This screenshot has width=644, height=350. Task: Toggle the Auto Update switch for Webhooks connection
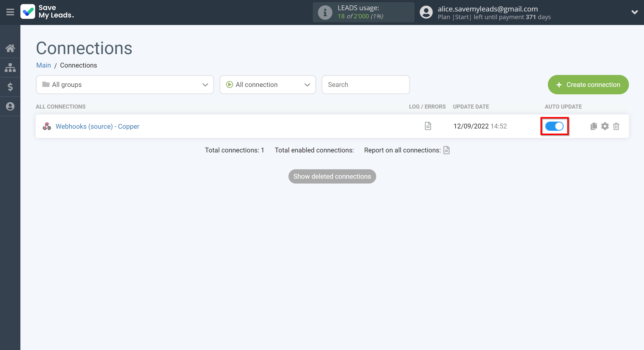pos(555,126)
